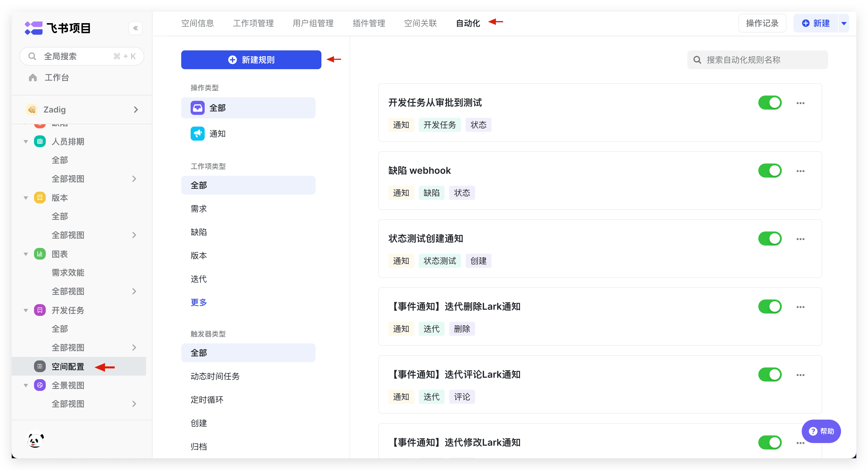Open the floating 帮助 help button

[821, 431]
